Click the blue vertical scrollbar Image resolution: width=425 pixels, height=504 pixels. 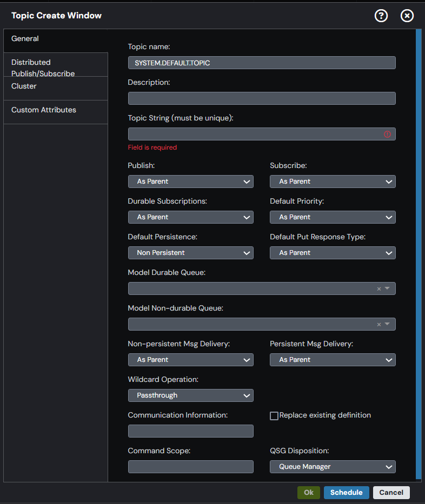click(x=419, y=254)
